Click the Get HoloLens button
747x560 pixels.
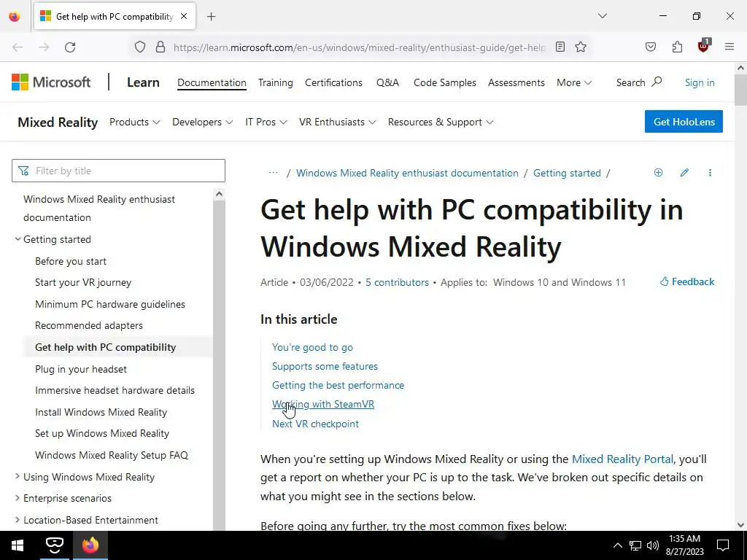pyautogui.click(x=684, y=122)
